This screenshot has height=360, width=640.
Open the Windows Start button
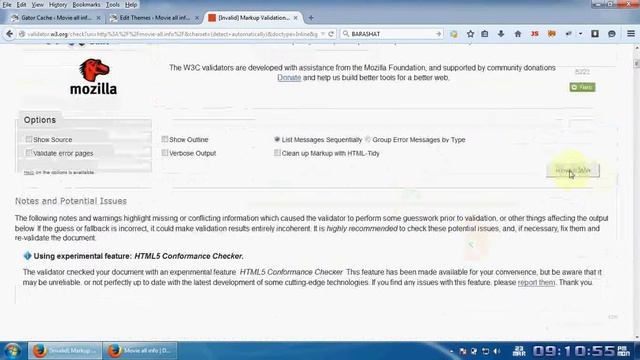pos(12,351)
